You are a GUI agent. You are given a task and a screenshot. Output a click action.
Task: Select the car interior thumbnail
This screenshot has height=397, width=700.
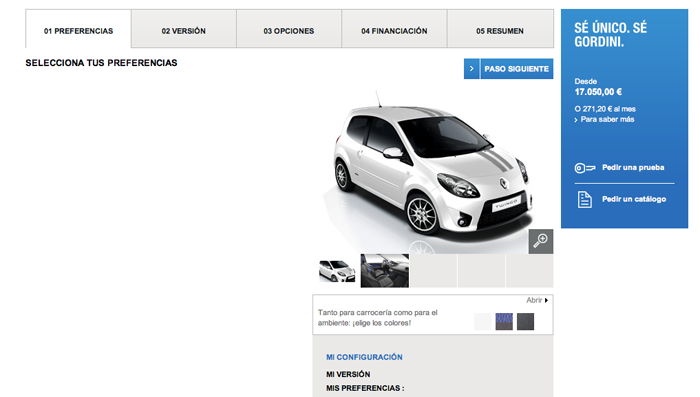pos(384,271)
